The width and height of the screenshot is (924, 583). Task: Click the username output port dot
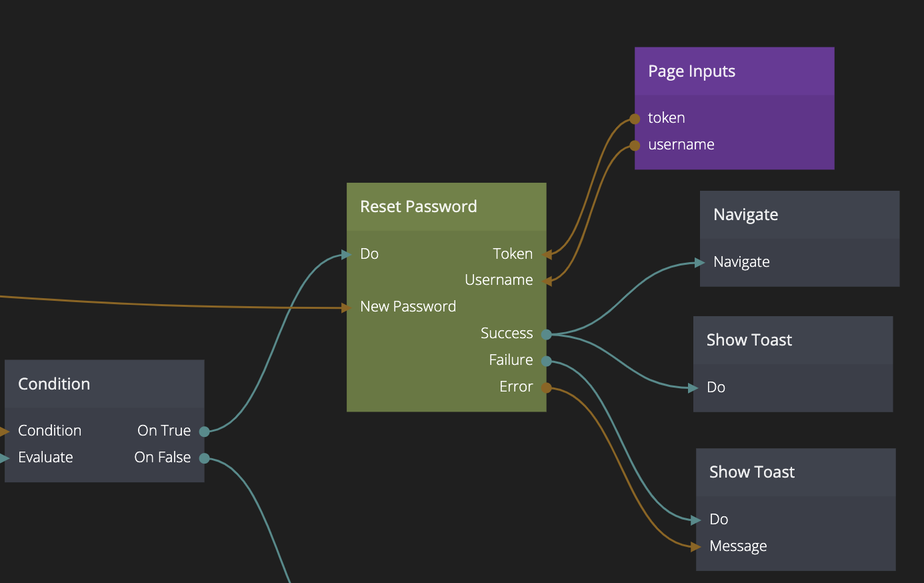click(635, 145)
